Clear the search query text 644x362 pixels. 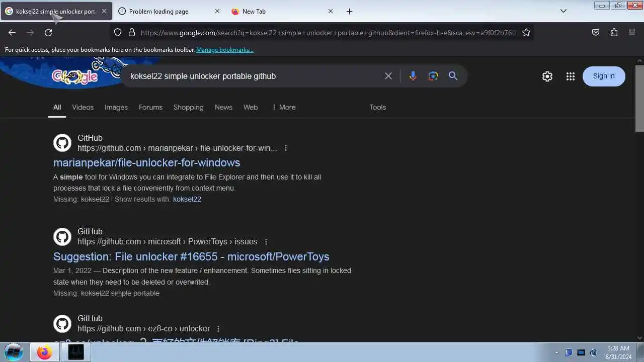pyautogui.click(x=388, y=76)
